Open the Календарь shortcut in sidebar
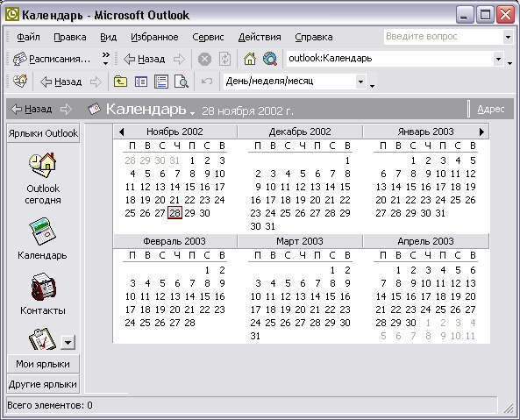This screenshot has height=420, width=520. 42,231
